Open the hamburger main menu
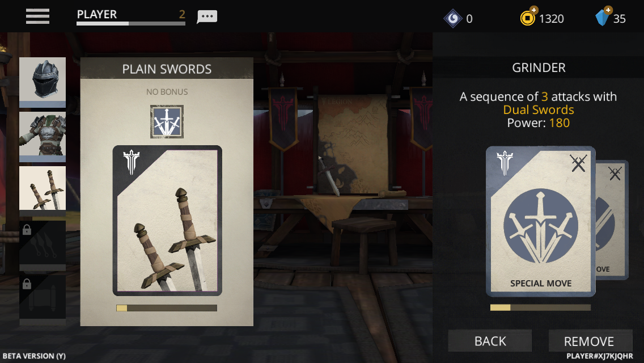This screenshot has height=363, width=644. pos(37,16)
